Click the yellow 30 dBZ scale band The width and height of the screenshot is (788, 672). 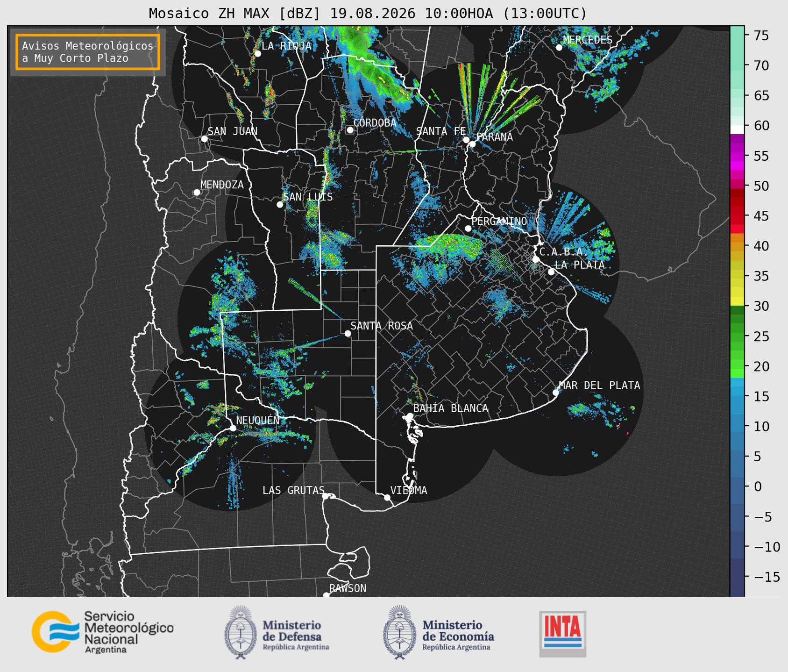[x=737, y=302]
